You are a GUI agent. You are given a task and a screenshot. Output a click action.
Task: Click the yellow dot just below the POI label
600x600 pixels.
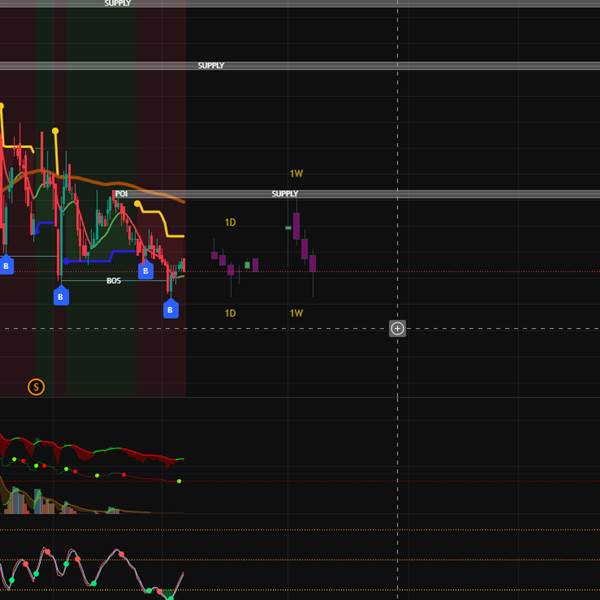click(x=137, y=204)
